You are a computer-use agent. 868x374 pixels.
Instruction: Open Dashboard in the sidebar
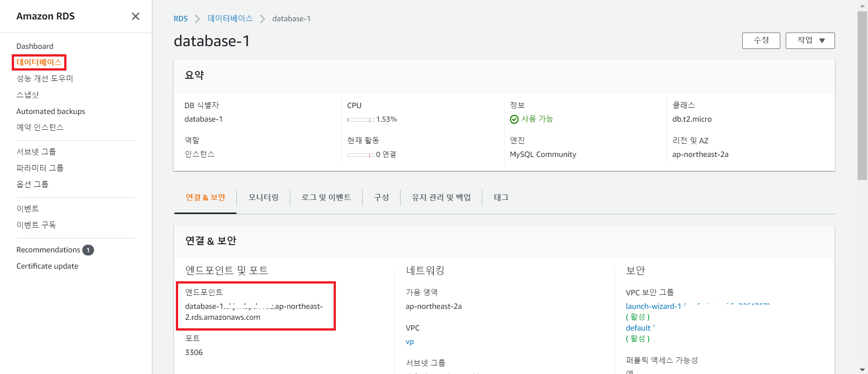(35, 46)
